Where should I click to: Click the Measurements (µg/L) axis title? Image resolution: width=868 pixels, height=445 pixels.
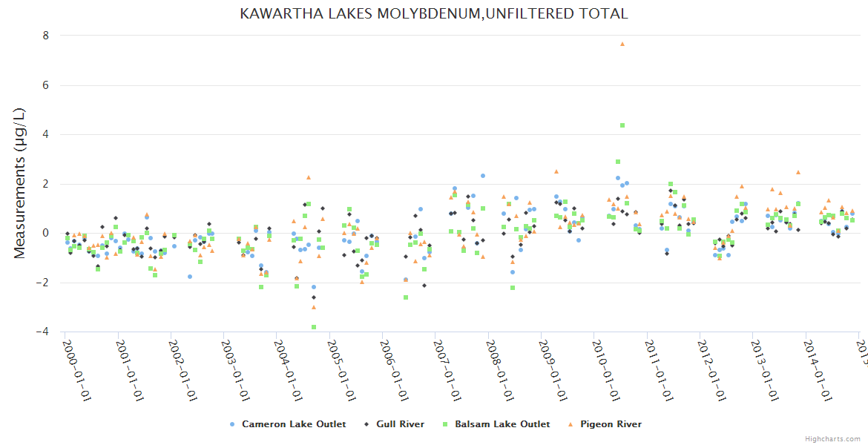(20, 183)
